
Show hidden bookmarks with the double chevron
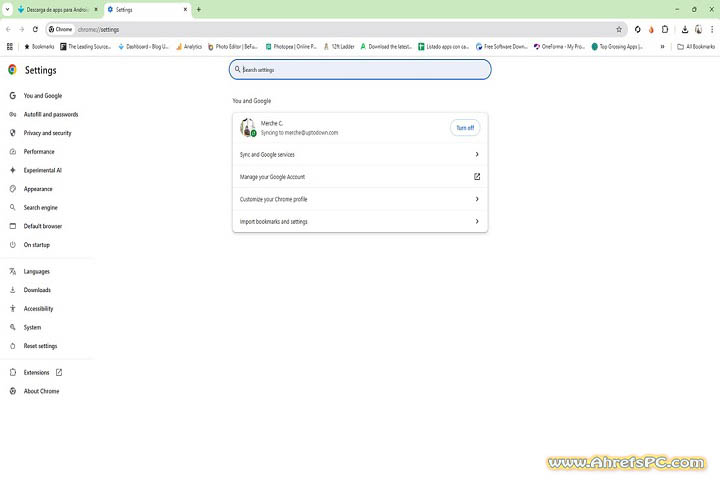(662, 46)
